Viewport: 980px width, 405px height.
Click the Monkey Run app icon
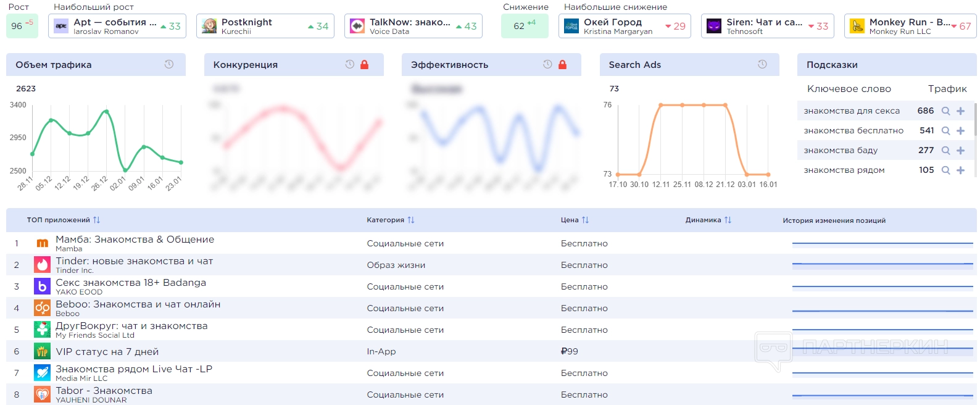point(857,26)
